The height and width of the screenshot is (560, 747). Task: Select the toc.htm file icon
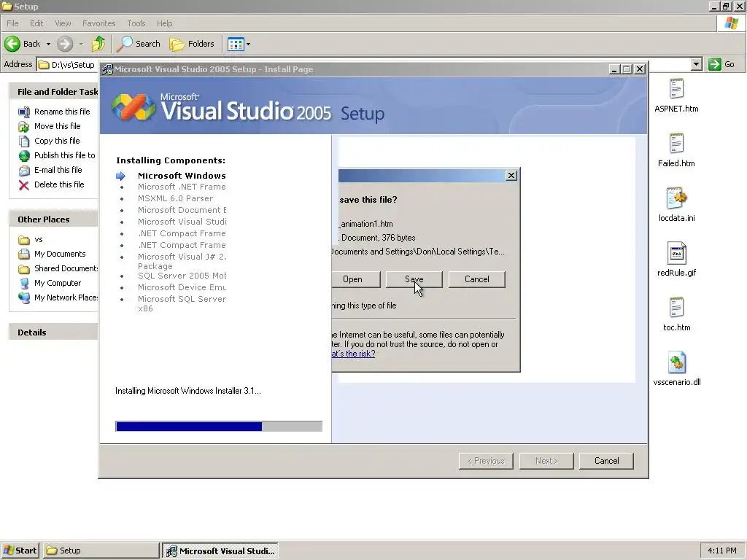tap(676, 308)
